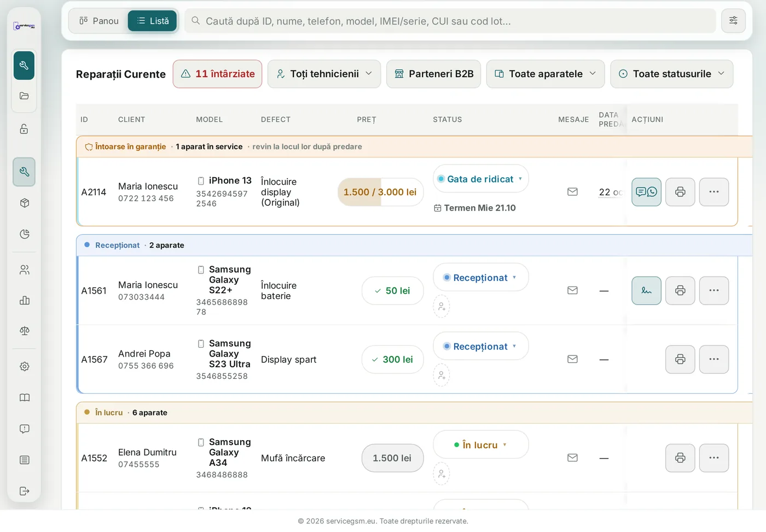Change the Recepționat status of A1561
Viewport: 766px width, 532px height.
[x=480, y=277]
